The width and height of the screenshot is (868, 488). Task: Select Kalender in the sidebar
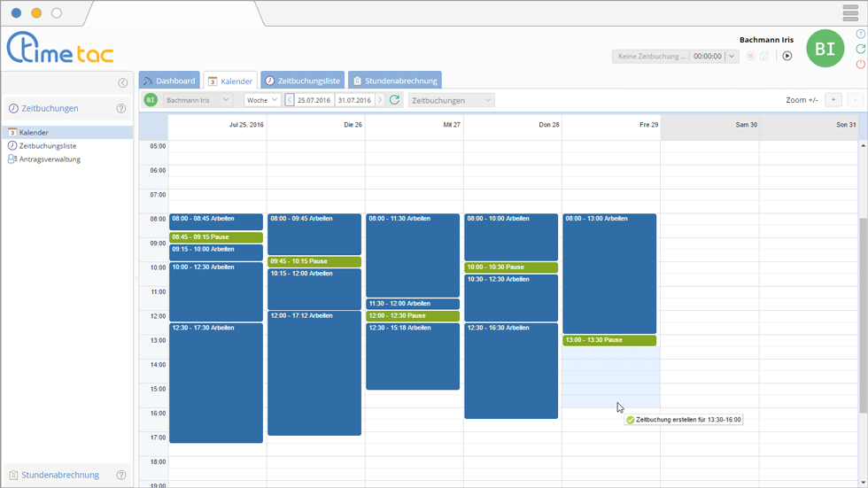tap(67, 132)
